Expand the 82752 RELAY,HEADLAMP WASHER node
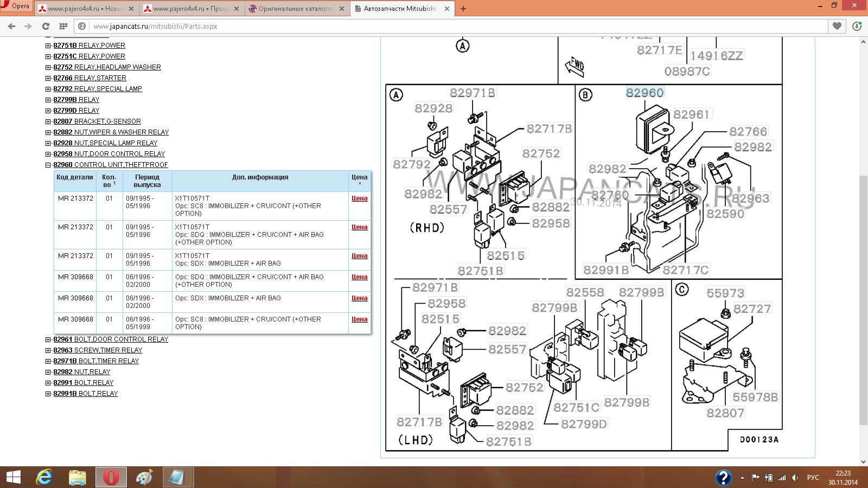Viewport: 868px width, 488px height. 48,67
